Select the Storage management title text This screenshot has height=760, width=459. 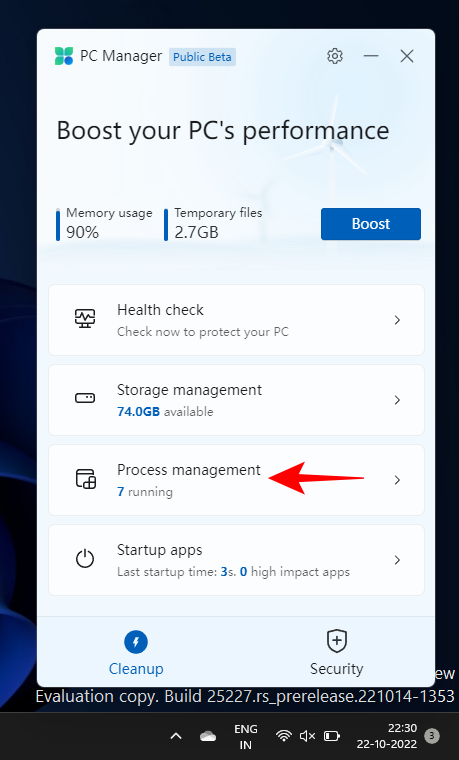coord(190,390)
